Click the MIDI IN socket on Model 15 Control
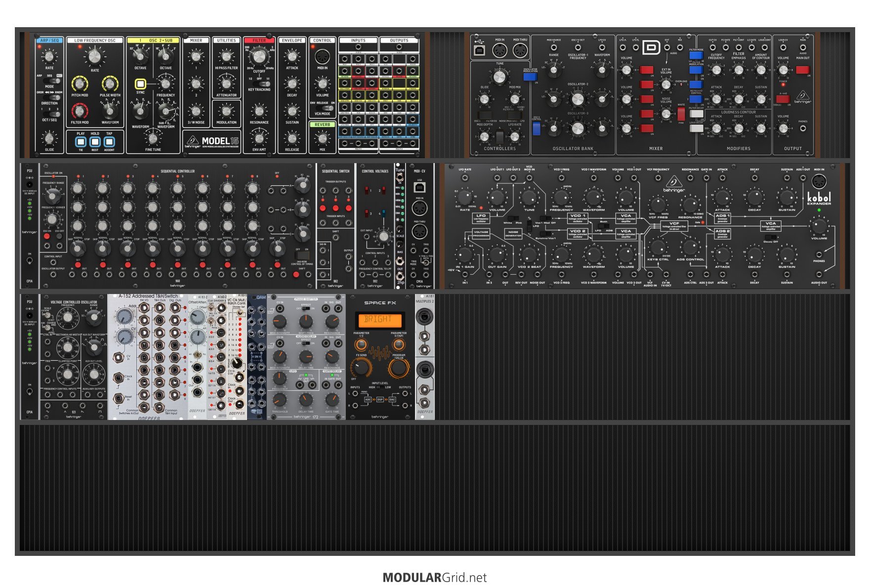The width and height of the screenshot is (870, 588). (x=322, y=56)
